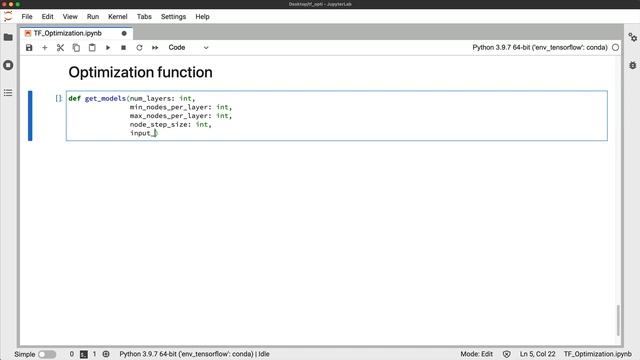Screen dimensions: 640x360
Task: Paste cell from clipboard
Action: [92, 48]
